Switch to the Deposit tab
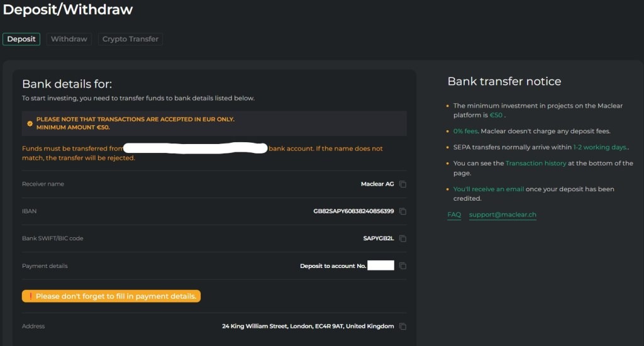The height and width of the screenshot is (346, 644). [21, 39]
